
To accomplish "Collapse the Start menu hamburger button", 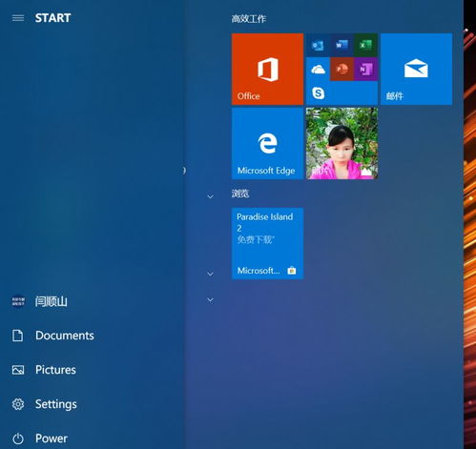I will [18, 18].
